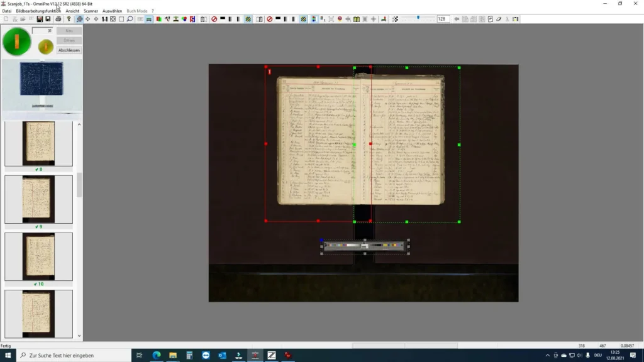Open the Auswählen menu
The width and height of the screenshot is (644, 362).
pyautogui.click(x=112, y=11)
